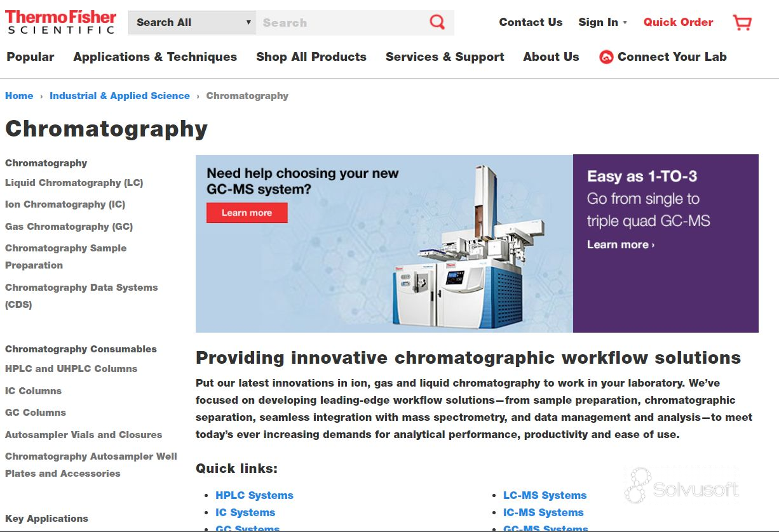Screen dimensions: 779x532
Task: Open Chromatography Consumables sidebar heading
Action: (81, 349)
